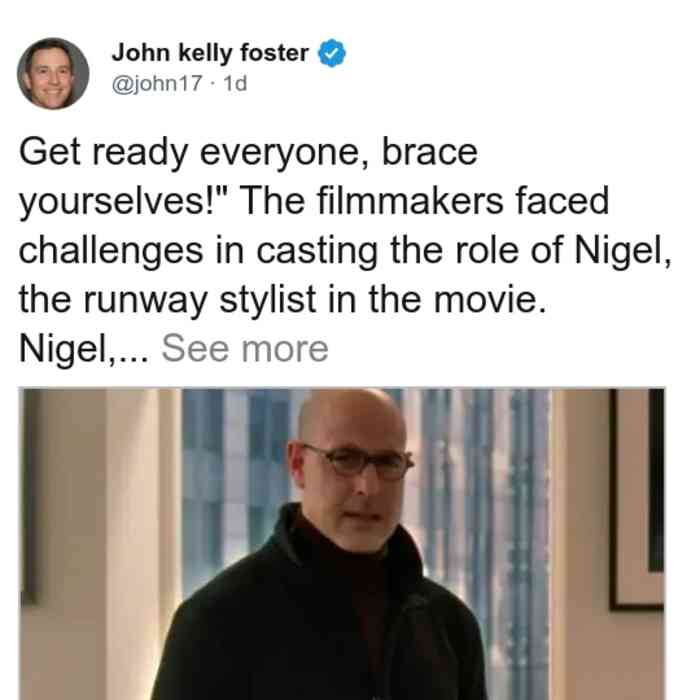Screen dimensions: 700x700
Task: Click the word 'casting' in the tweet
Action: click(x=317, y=251)
